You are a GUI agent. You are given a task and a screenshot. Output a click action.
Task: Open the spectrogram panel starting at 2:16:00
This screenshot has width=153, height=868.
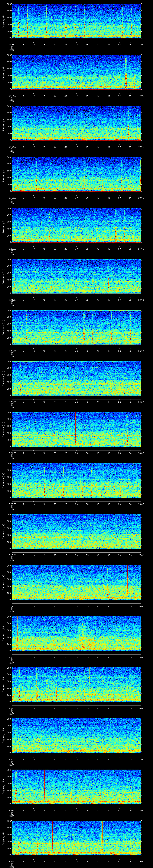pyautogui.click(x=76, y=21)
